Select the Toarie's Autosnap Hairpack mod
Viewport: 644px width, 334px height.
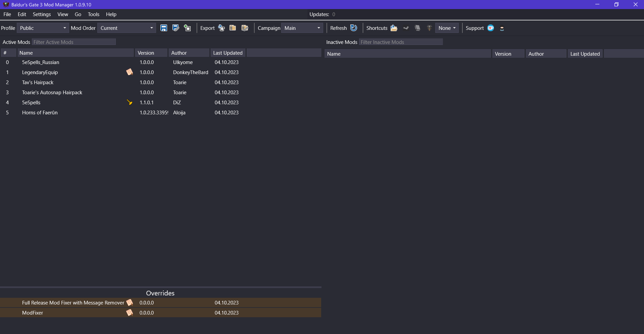click(x=161, y=93)
